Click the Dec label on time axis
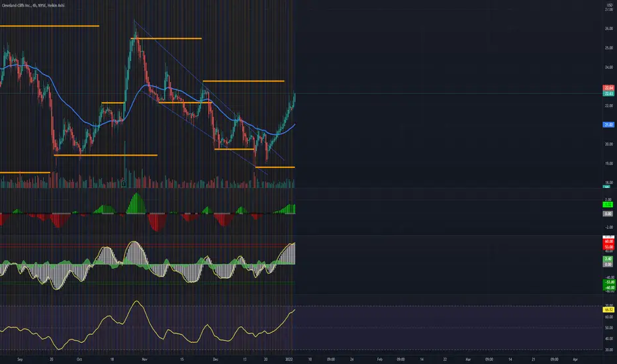Image resolution: width=617 pixels, height=364 pixels. pyautogui.click(x=216, y=359)
